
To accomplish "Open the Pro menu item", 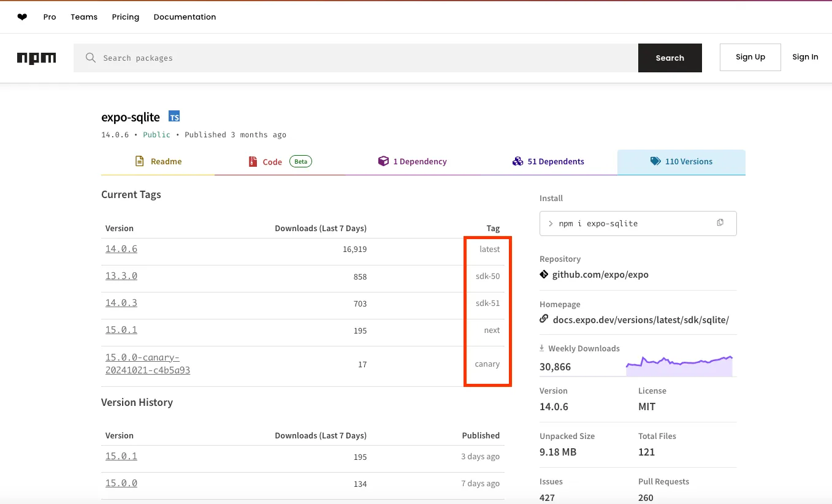I will (x=50, y=17).
